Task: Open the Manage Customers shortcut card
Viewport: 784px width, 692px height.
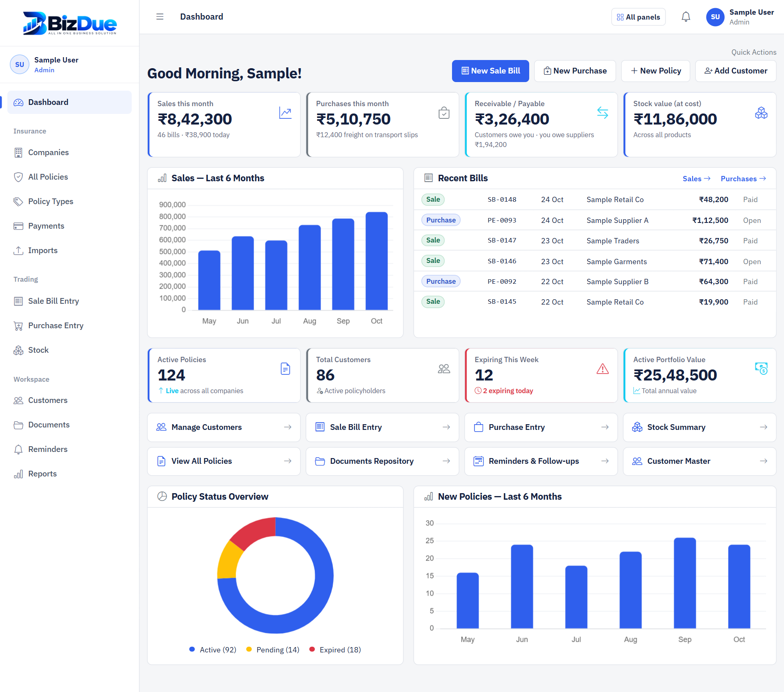Action: (x=224, y=427)
